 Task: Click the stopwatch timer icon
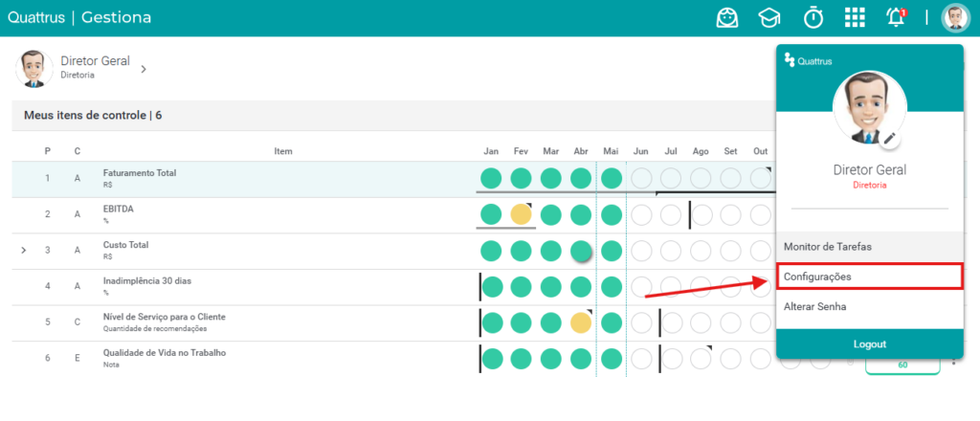tap(813, 18)
